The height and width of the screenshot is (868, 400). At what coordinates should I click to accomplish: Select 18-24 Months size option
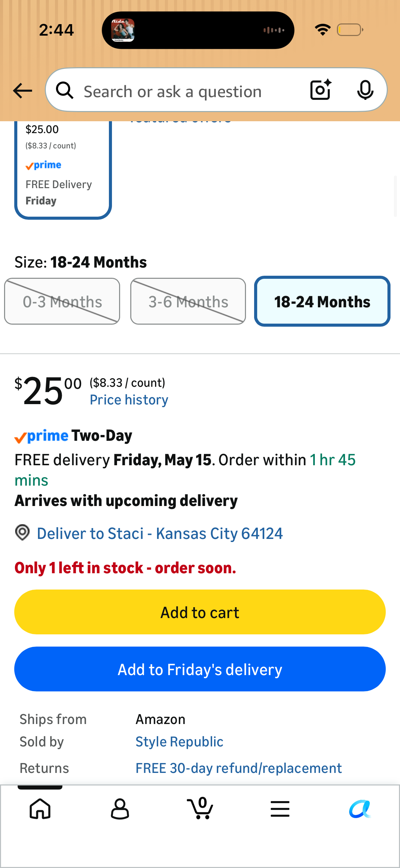322,301
